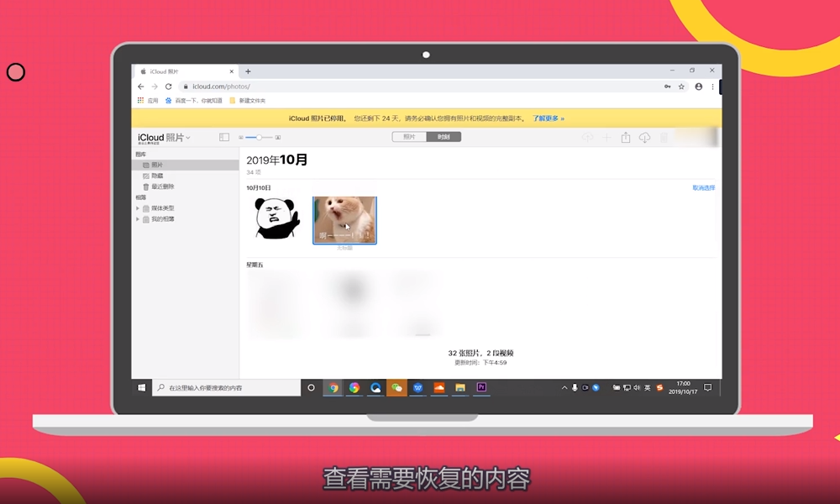The height and width of the screenshot is (504, 840).
Task: Open Google Chrome from the taskbar
Action: 333,387
